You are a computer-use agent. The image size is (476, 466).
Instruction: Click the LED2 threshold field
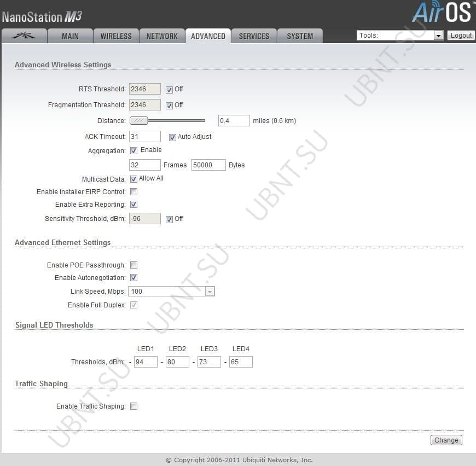pyautogui.click(x=177, y=362)
